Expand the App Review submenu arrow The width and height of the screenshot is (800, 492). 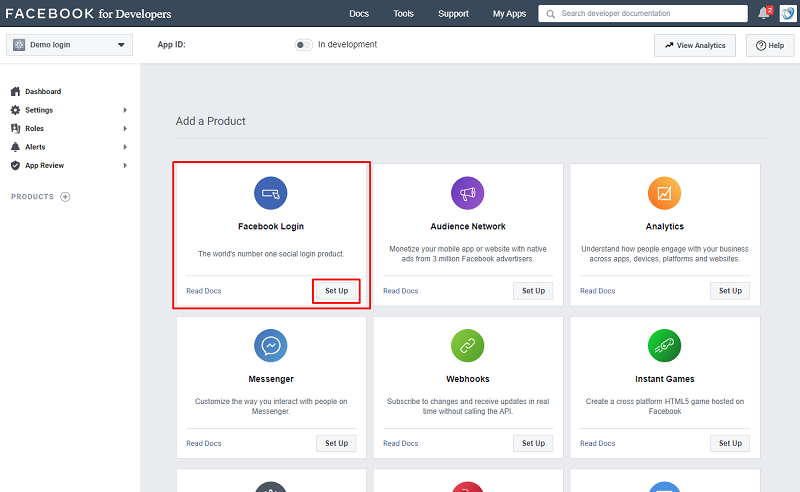(125, 165)
